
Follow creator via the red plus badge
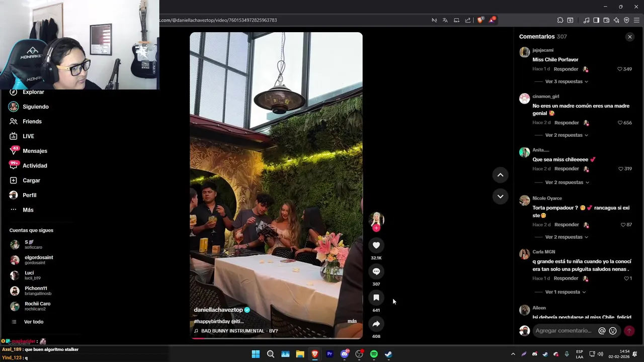(x=376, y=228)
